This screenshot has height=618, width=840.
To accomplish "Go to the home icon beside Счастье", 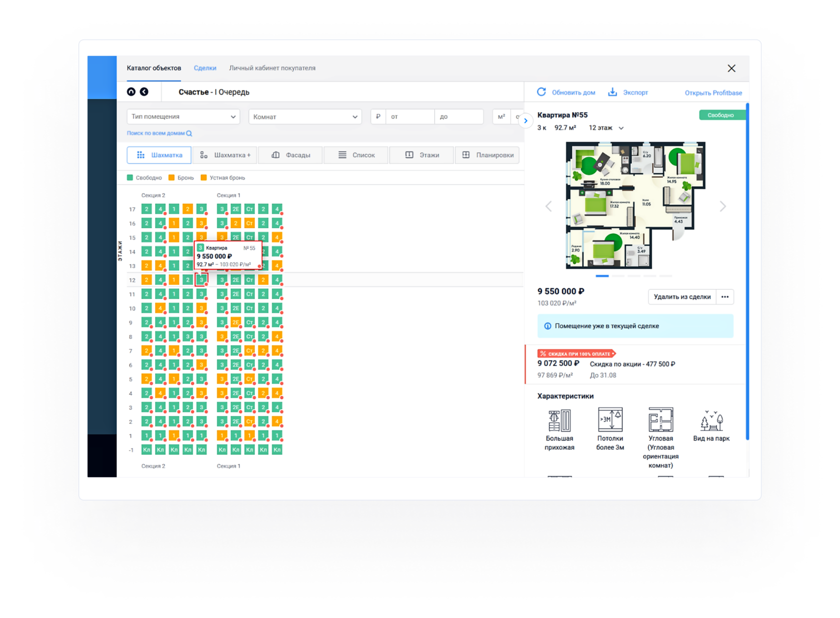I will click(x=131, y=92).
